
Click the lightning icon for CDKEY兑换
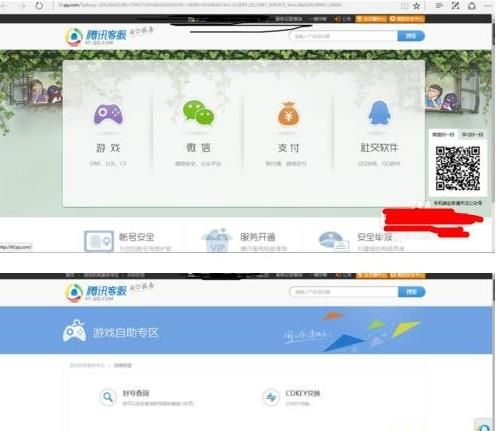(271, 397)
